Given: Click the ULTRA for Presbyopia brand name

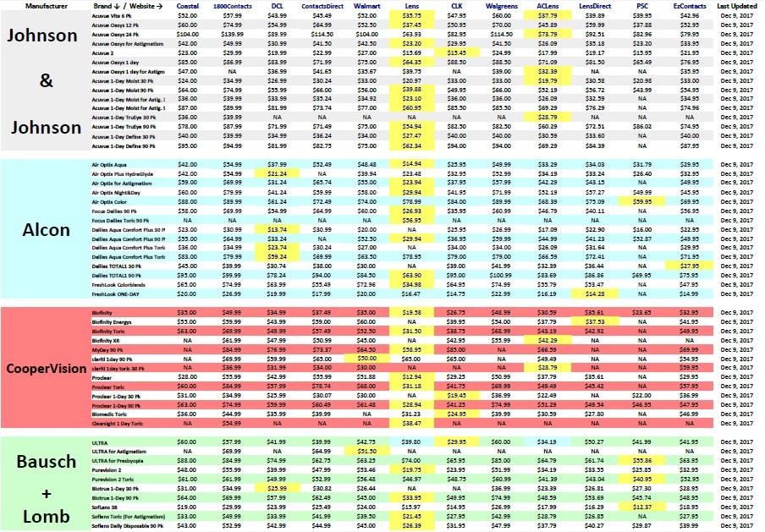Looking at the screenshot, I should click(x=118, y=461).
